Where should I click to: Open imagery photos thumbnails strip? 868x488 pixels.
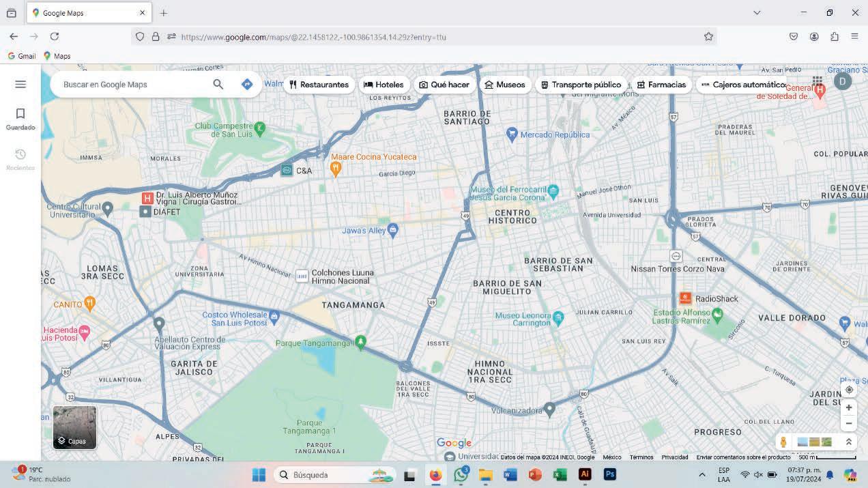click(815, 442)
